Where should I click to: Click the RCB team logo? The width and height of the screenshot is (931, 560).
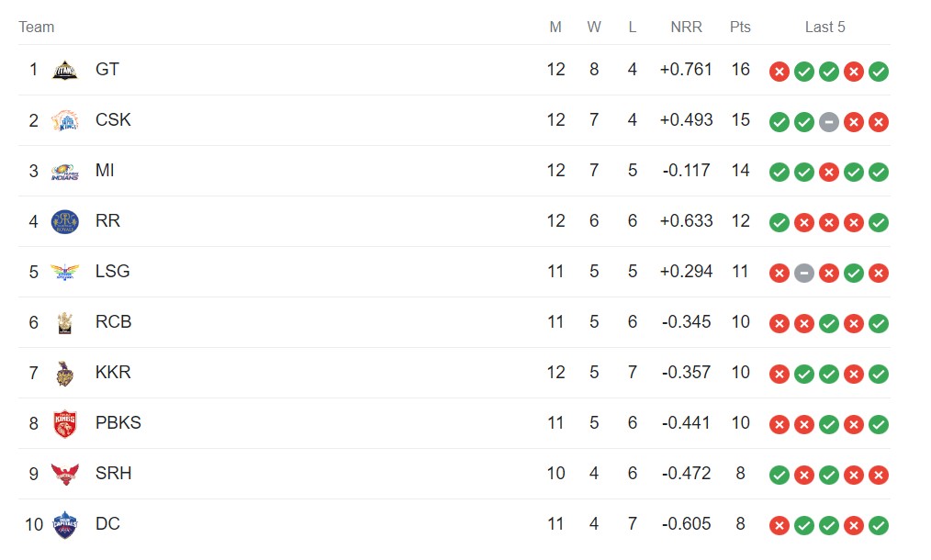point(64,322)
